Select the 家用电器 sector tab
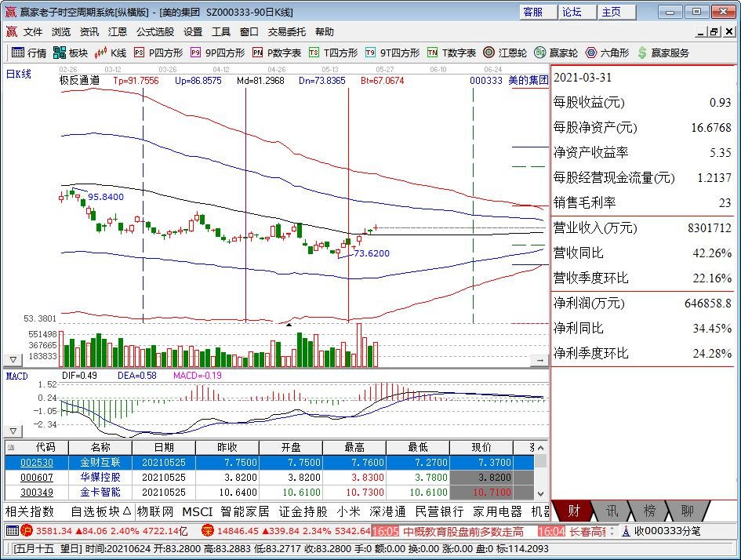 click(x=497, y=511)
